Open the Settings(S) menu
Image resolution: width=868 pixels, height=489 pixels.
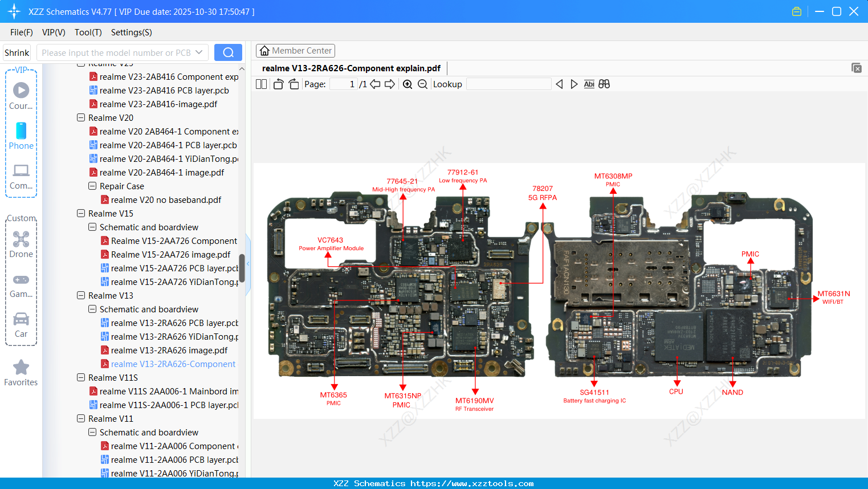(x=131, y=32)
